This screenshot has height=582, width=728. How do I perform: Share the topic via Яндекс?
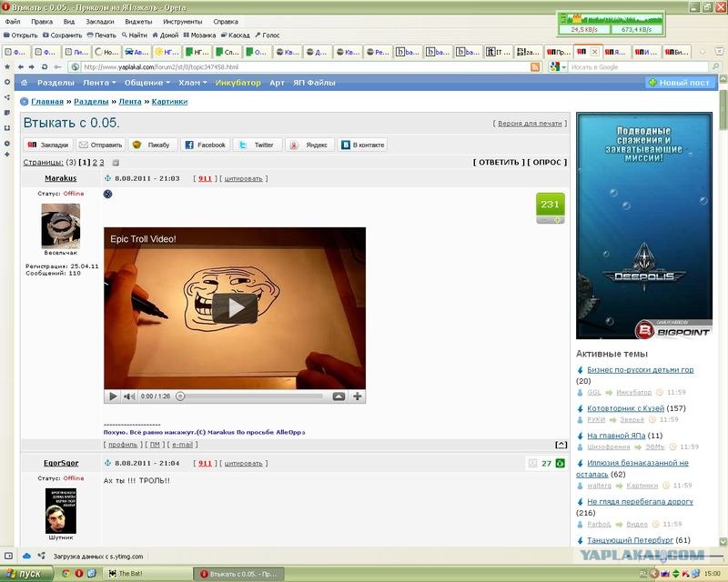pos(309,145)
